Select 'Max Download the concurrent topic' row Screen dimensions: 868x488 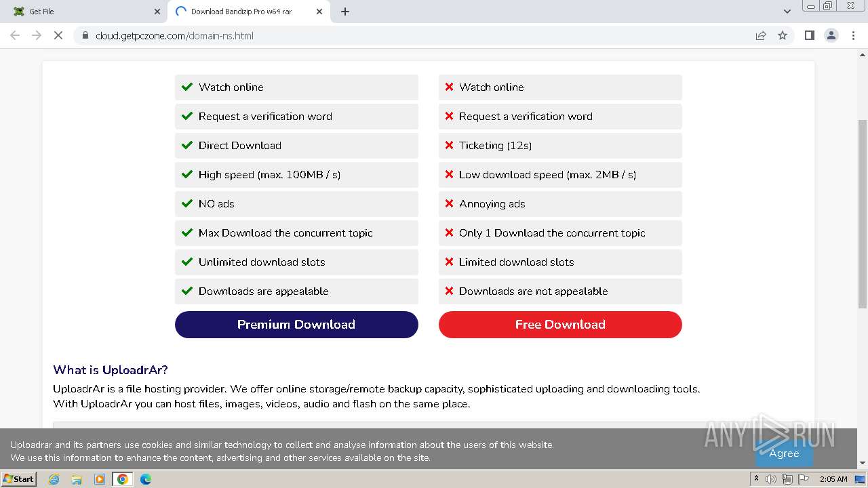point(296,233)
